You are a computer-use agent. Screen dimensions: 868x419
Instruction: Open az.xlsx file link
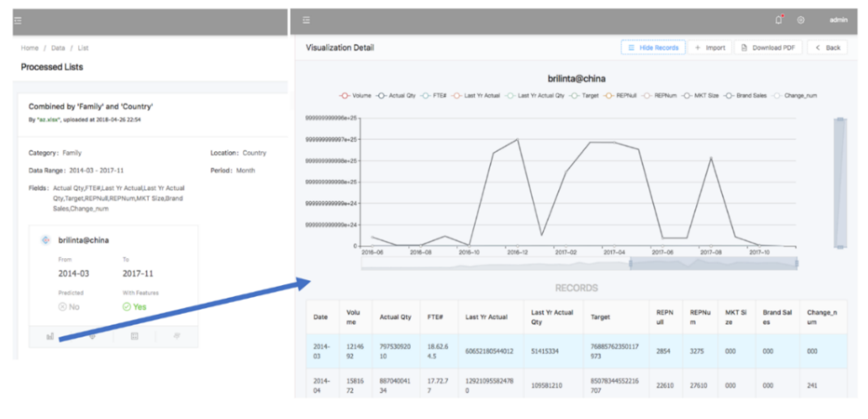point(49,120)
